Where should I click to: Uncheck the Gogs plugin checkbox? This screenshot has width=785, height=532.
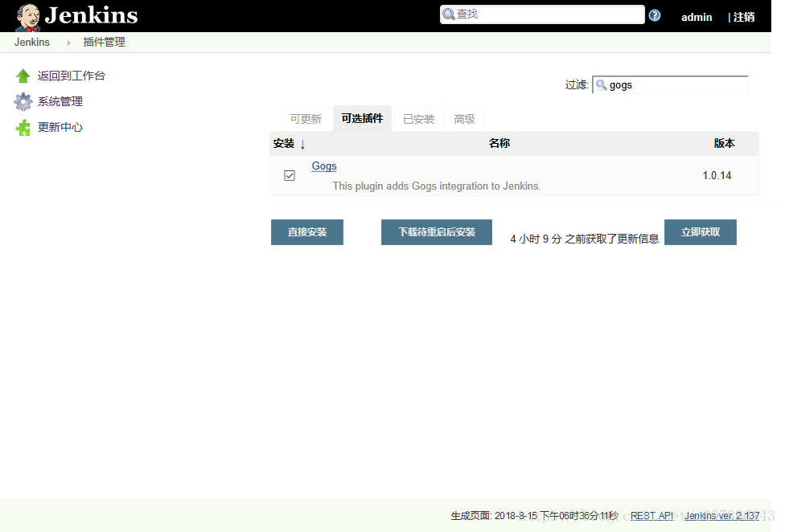coord(290,175)
